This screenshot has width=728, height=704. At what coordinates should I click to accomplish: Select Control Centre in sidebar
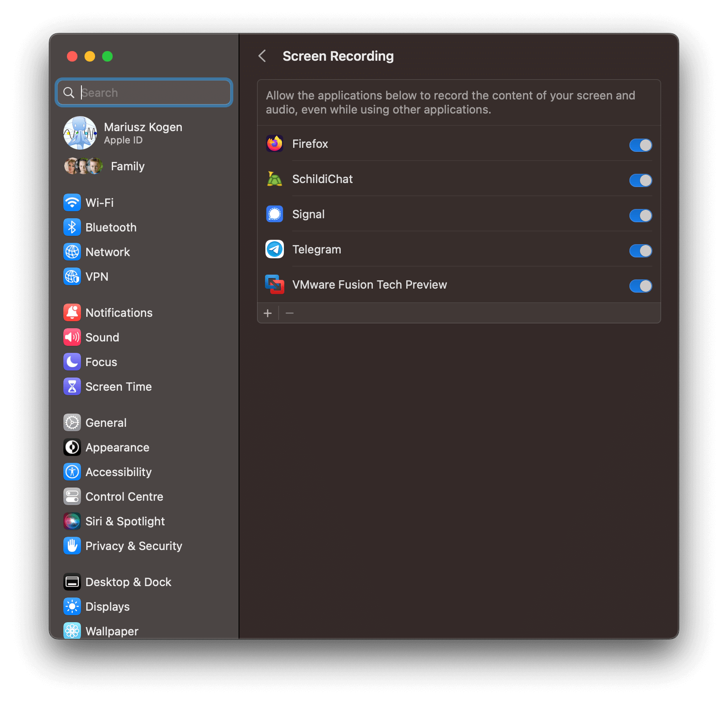point(124,497)
